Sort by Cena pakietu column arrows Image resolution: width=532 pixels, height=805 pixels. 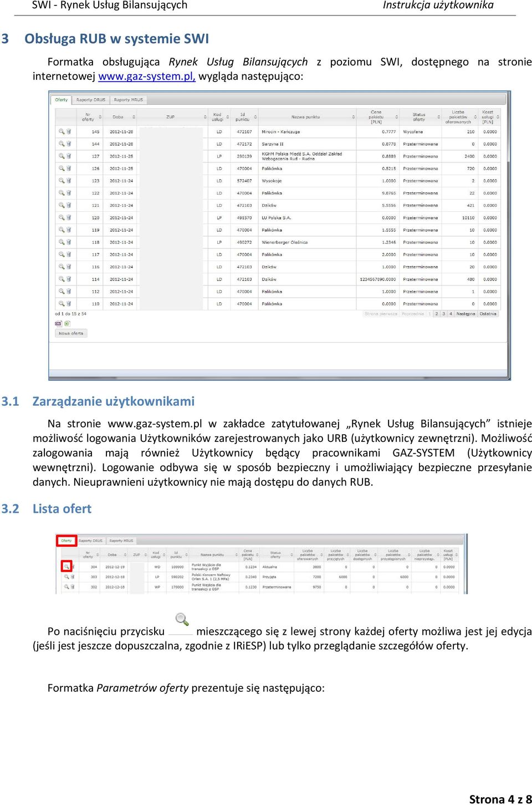coord(397,117)
